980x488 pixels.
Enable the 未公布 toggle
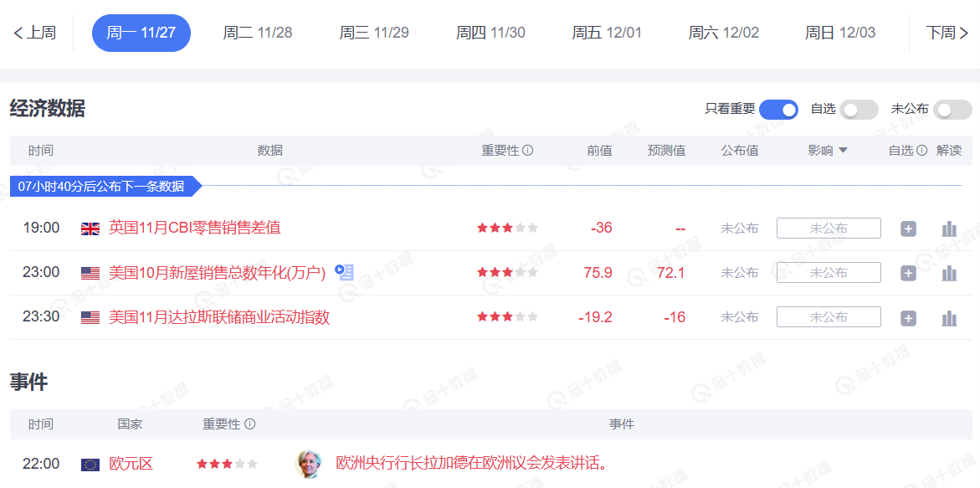(x=952, y=109)
